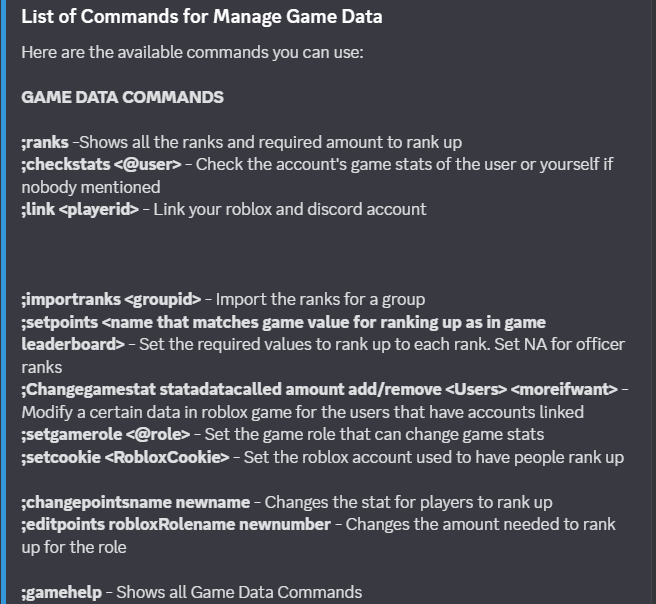Image resolution: width=656 pixels, height=604 pixels.
Task: Click the ;checkstats <@user> command
Action: pyautogui.click(x=101, y=165)
